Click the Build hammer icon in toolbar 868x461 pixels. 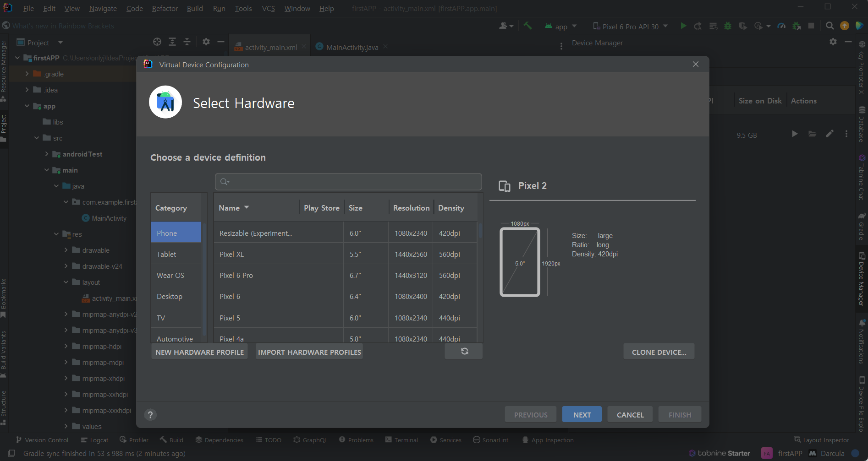[527, 26]
